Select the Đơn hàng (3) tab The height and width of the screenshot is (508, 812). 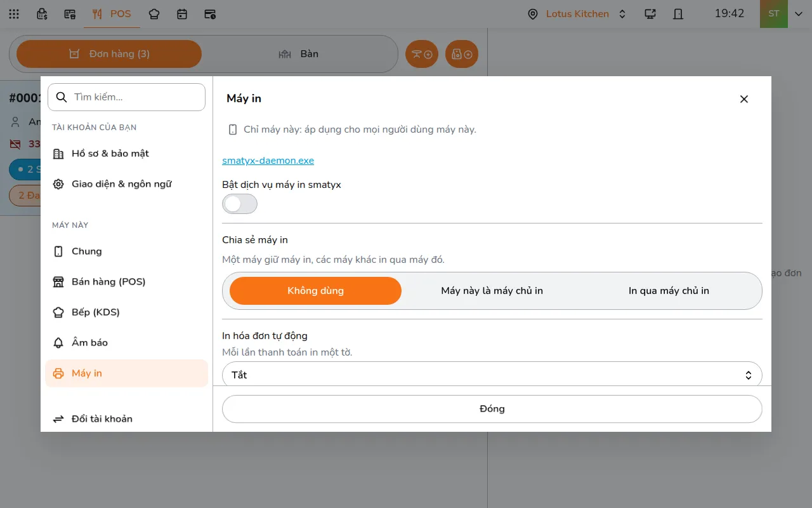pos(109,54)
